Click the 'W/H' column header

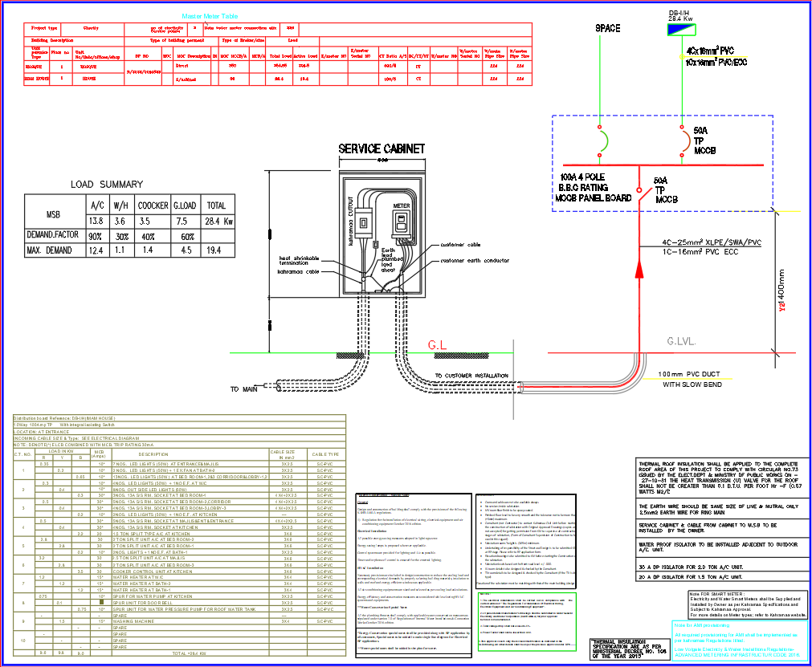point(120,205)
